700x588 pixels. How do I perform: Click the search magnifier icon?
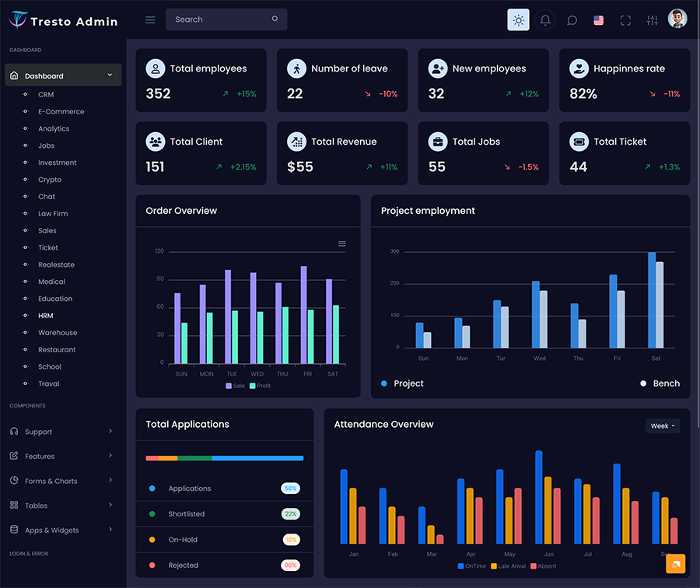(x=275, y=19)
